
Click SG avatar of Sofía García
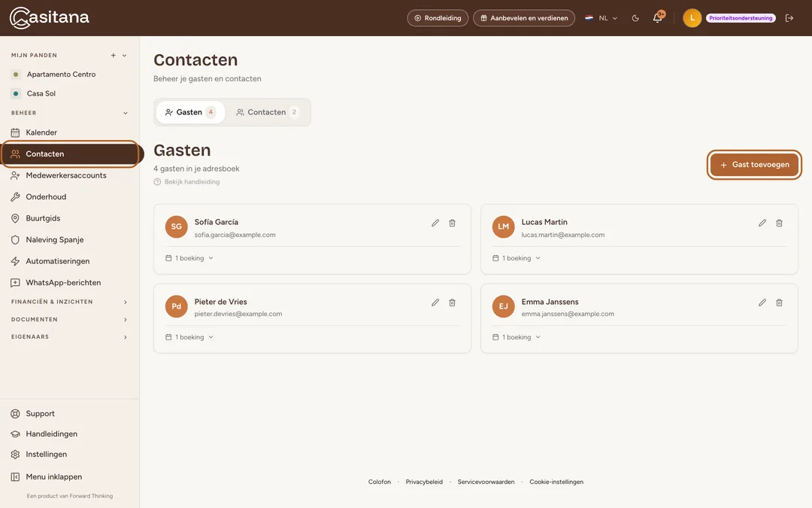click(176, 227)
